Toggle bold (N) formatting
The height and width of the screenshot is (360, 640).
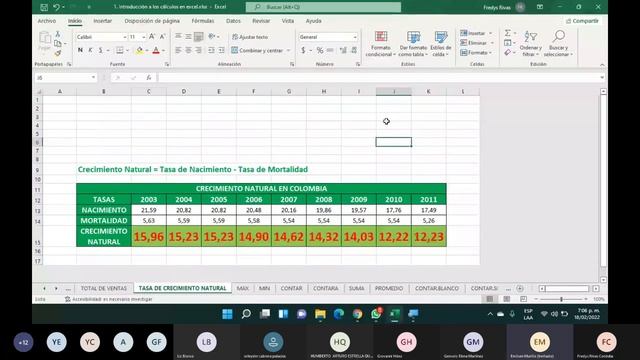[x=80, y=50]
